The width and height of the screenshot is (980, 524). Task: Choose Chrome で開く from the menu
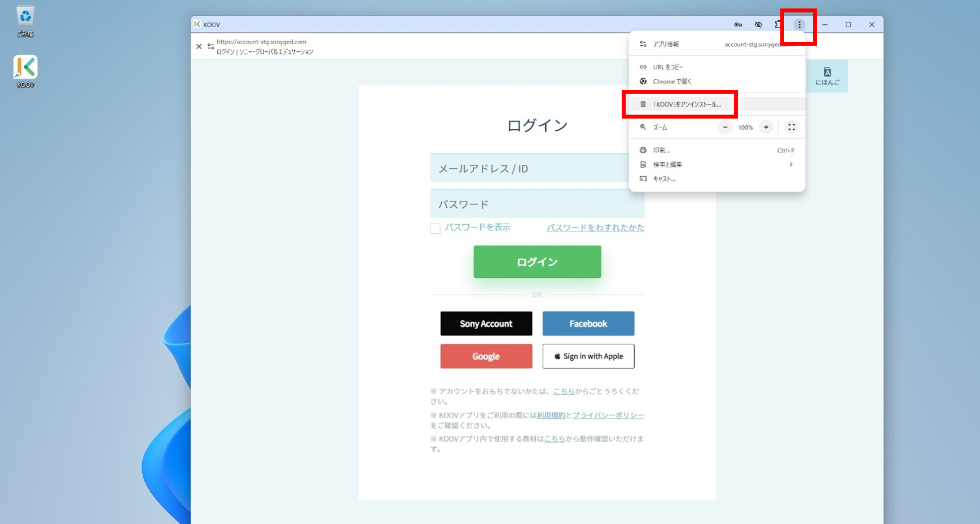pos(671,81)
